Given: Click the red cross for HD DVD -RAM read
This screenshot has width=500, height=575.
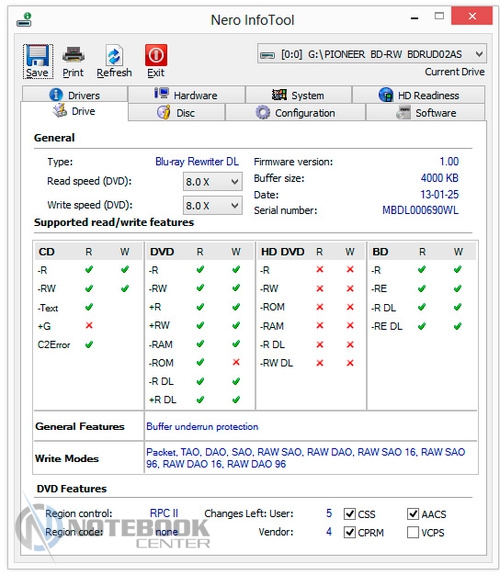Looking at the screenshot, I should (x=320, y=325).
